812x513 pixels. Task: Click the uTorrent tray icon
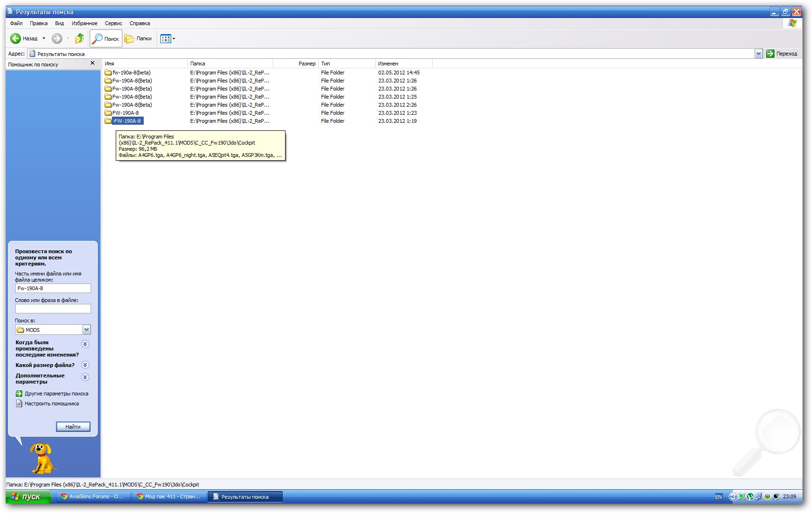(750, 496)
